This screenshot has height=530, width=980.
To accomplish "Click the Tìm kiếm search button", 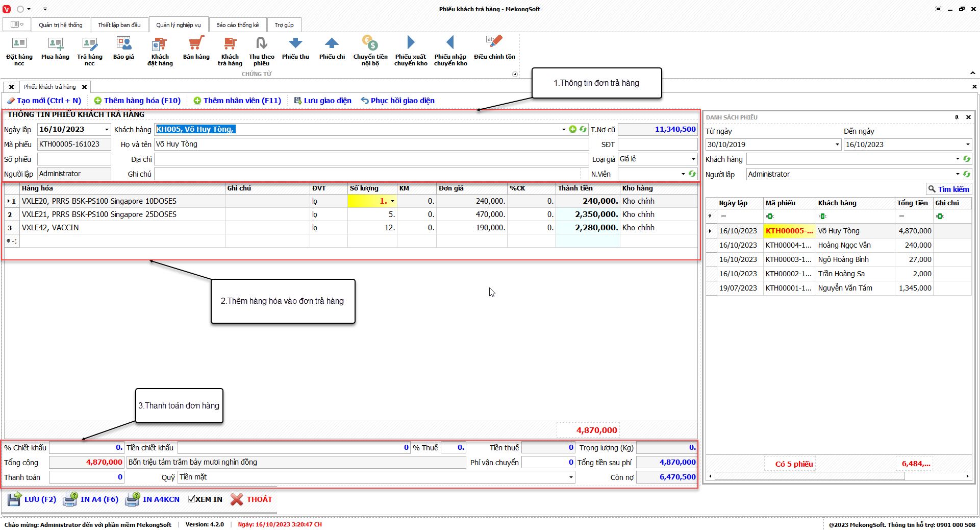I will 948,189.
